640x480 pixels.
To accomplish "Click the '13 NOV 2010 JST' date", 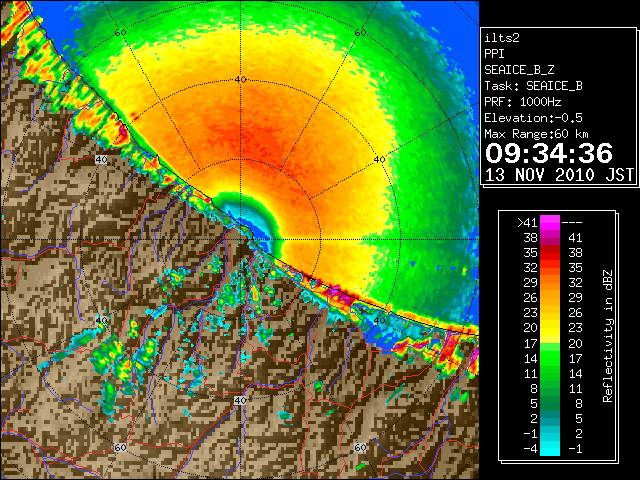I will pos(559,175).
